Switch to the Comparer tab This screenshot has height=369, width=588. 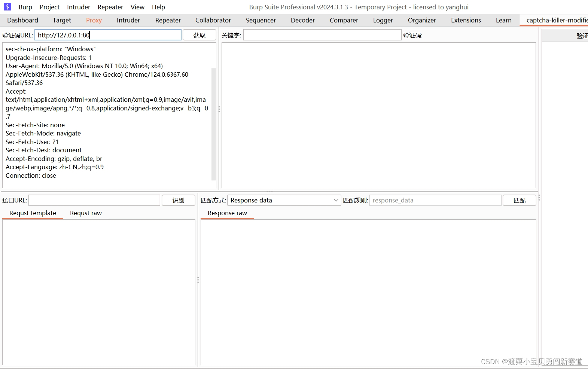click(344, 20)
